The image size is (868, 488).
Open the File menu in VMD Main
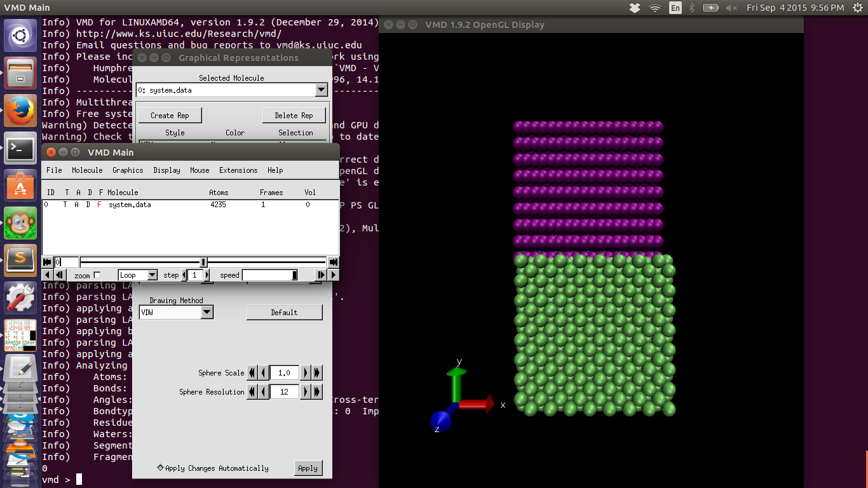pyautogui.click(x=54, y=170)
